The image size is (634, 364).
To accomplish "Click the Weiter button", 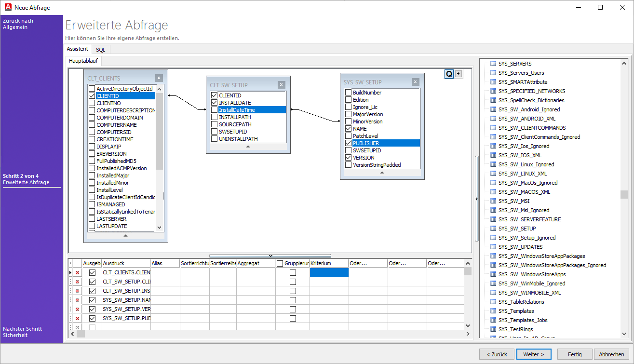I will pyautogui.click(x=533, y=354).
